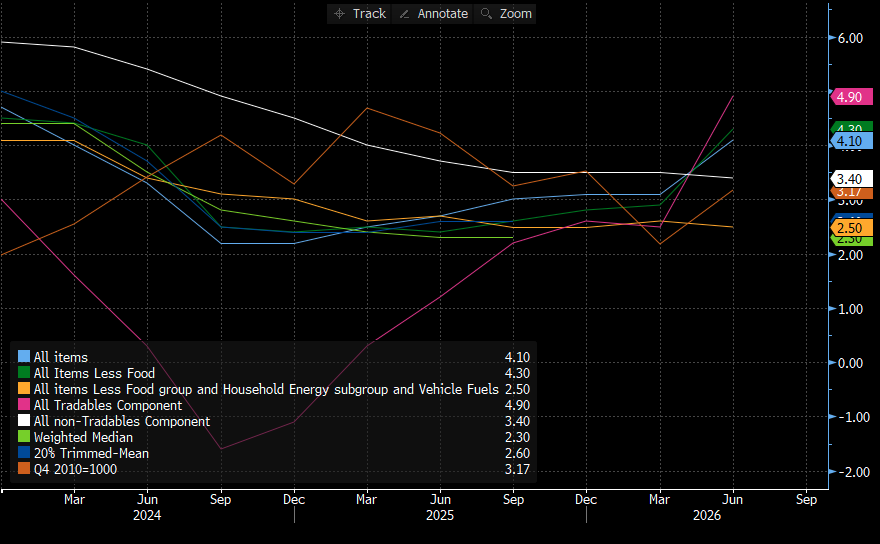This screenshot has height=544, width=880.
Task: Click the 3.40 white axis value flag
Action: tap(851, 179)
